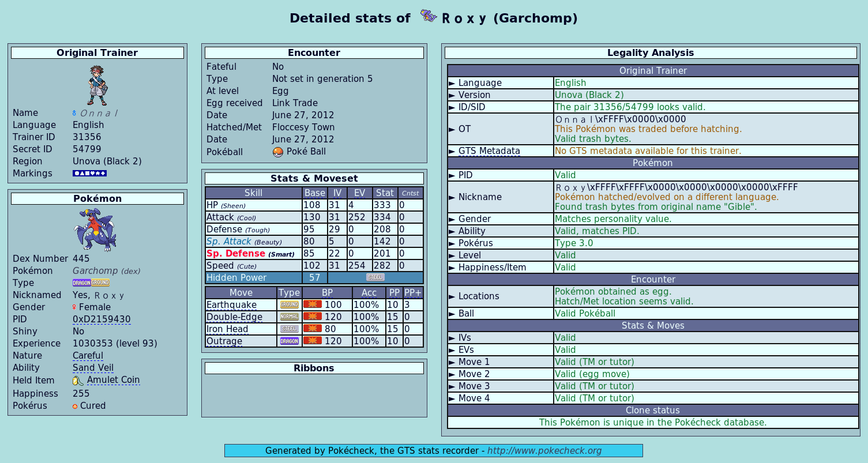868x463 pixels.
Task: Click the Attack stat value 334
Action: click(382, 217)
